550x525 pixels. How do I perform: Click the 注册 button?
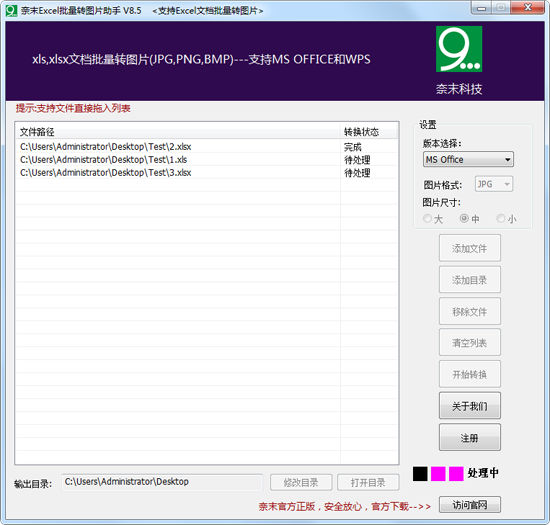(x=470, y=437)
